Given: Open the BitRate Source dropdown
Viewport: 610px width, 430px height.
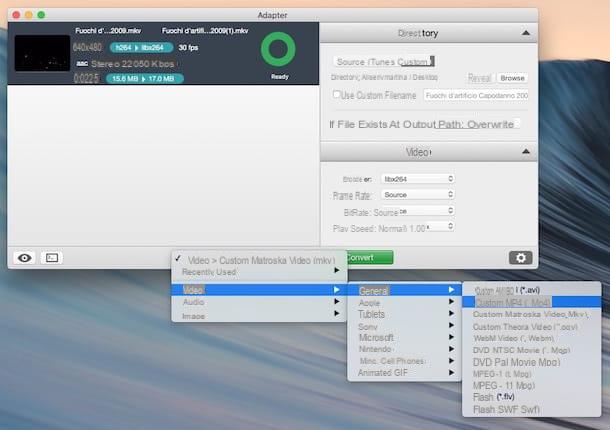Looking at the screenshot, I should pyautogui.click(x=418, y=212).
